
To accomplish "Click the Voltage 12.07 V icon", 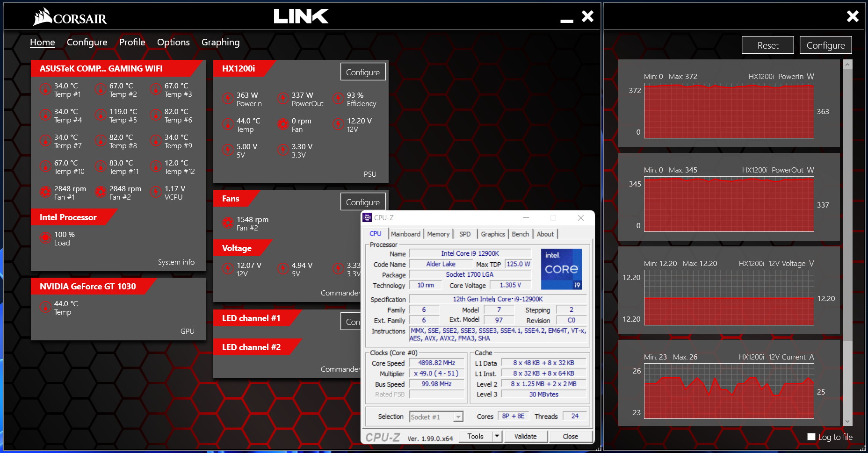I will tap(228, 268).
